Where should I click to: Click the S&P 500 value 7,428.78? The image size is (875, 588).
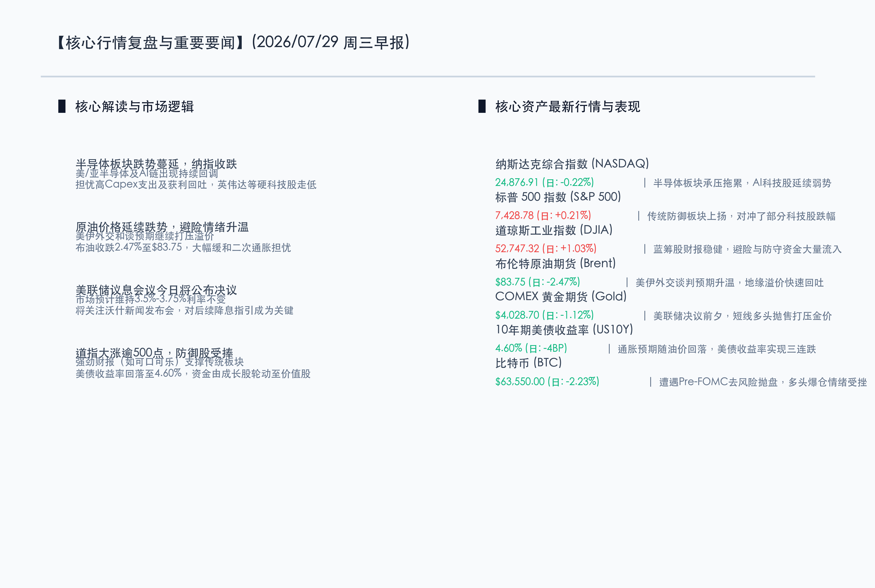[x=543, y=215]
